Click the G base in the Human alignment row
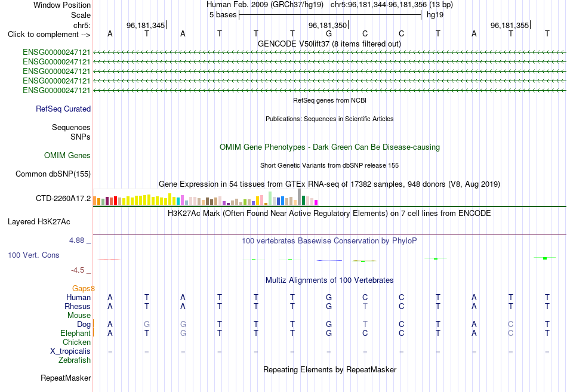 pyautogui.click(x=329, y=298)
